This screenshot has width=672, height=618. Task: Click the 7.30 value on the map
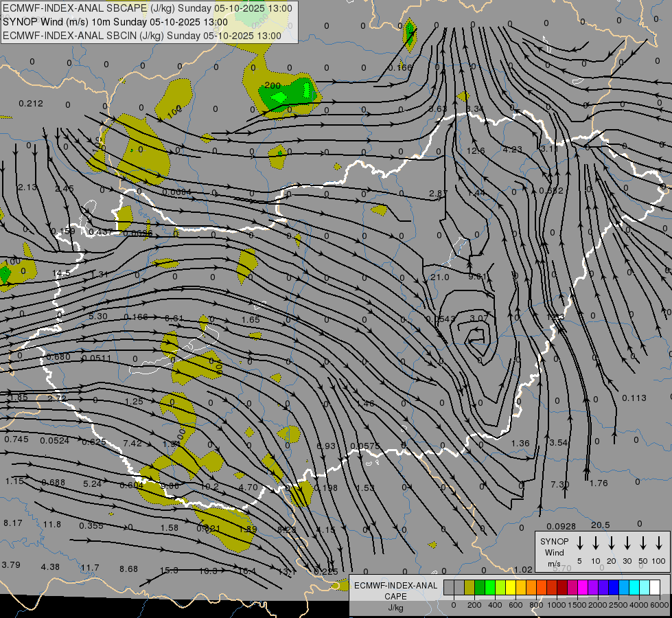click(559, 485)
